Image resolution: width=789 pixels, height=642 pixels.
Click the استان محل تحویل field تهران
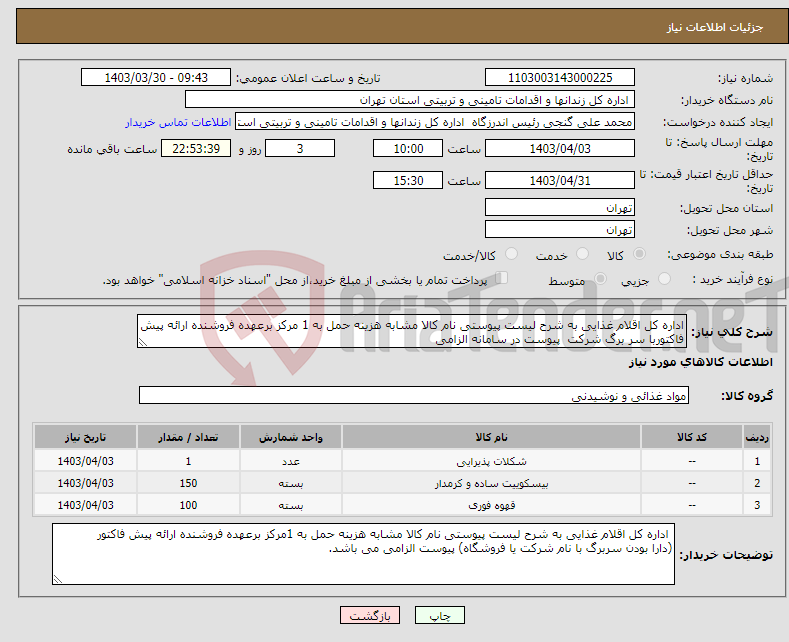pos(560,207)
